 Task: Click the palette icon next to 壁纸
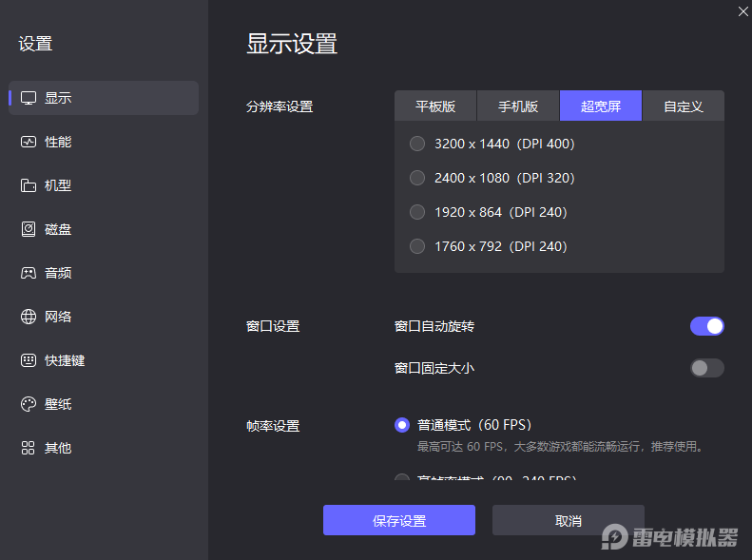click(29, 404)
